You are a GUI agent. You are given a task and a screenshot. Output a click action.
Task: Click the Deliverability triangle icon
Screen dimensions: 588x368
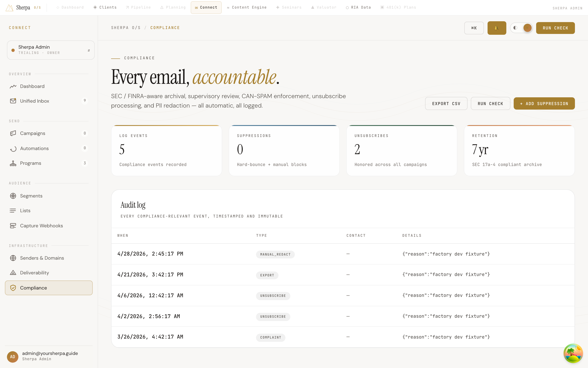(x=13, y=273)
